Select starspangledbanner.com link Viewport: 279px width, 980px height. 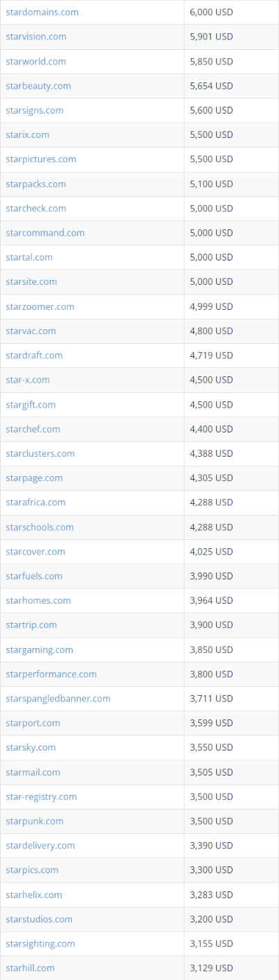point(58,698)
